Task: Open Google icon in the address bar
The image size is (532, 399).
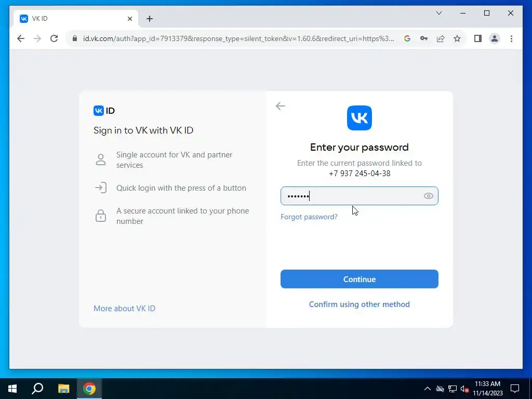Action: pyautogui.click(x=407, y=38)
